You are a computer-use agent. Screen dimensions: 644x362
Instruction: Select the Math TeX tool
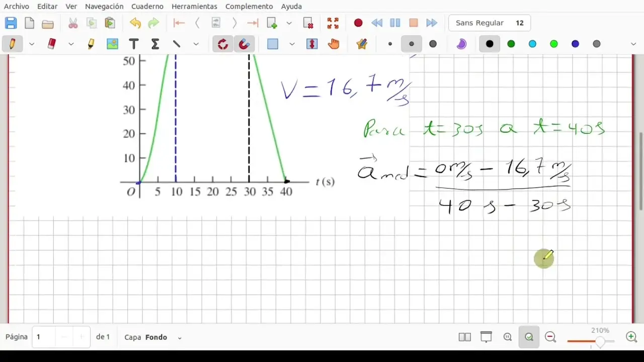(155, 44)
